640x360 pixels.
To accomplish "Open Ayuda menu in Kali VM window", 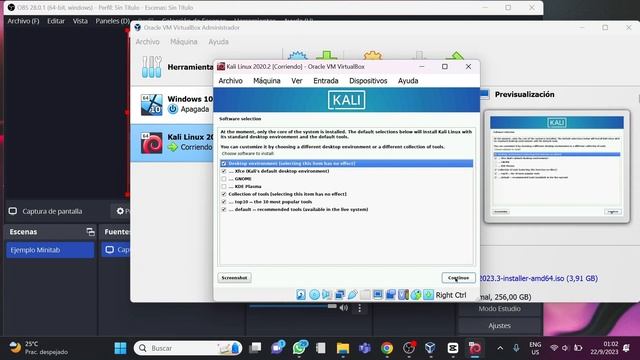I will 408,81.
